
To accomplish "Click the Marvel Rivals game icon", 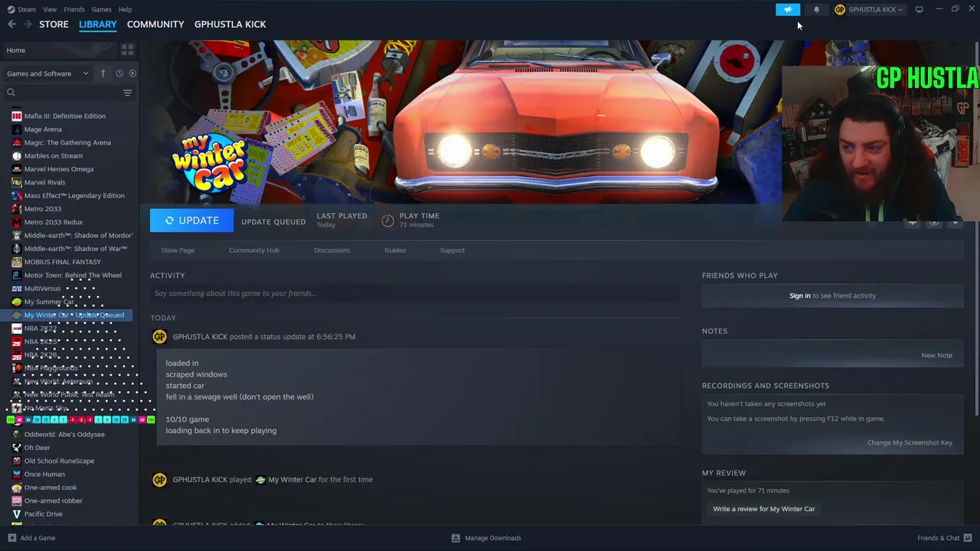I will 17,182.
